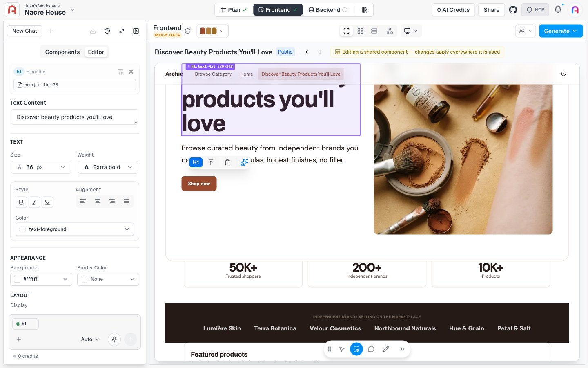This screenshot has width=588, height=368.
Task: Expand the chat panel to full size
Action: tap(122, 31)
